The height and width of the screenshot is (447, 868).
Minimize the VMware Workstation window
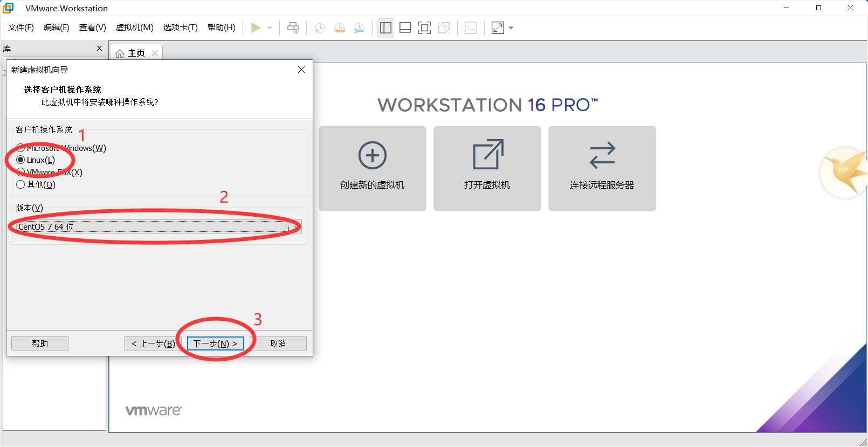tap(787, 8)
